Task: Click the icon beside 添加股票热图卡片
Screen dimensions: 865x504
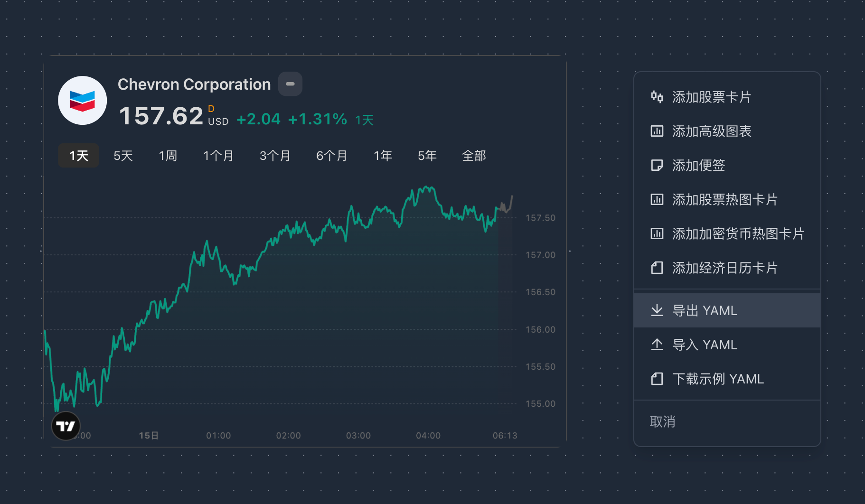Action: coord(657,199)
